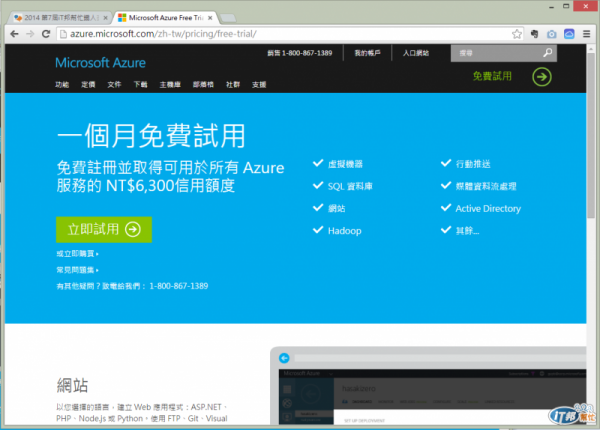Open 入口網站 in the header

[x=416, y=53]
